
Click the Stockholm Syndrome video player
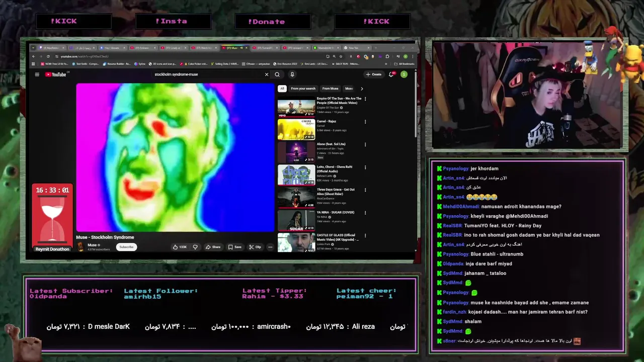pos(175,157)
